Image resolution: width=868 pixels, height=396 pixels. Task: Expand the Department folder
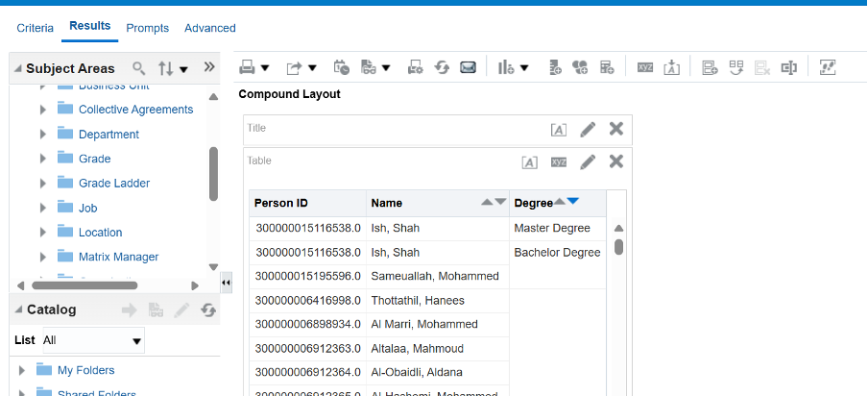coord(43,135)
